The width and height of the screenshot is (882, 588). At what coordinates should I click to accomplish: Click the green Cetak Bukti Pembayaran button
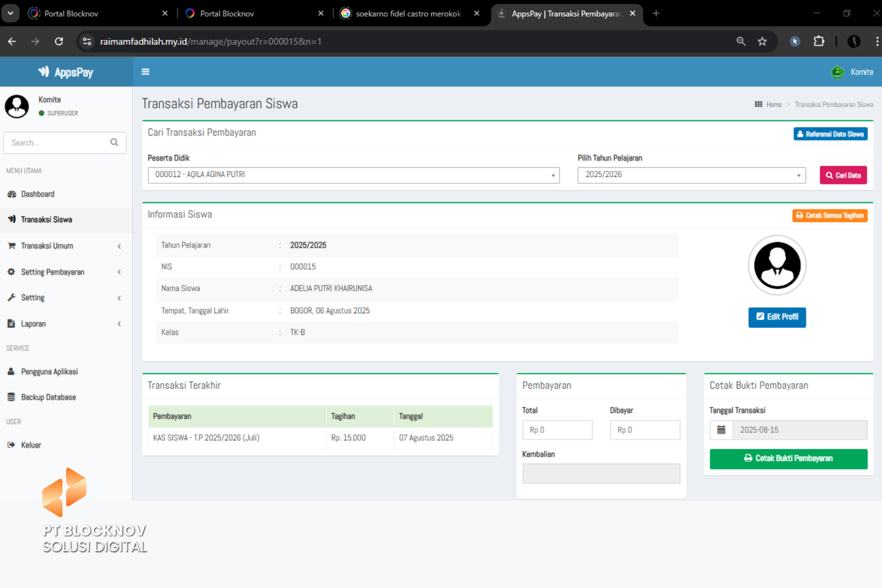(x=788, y=458)
